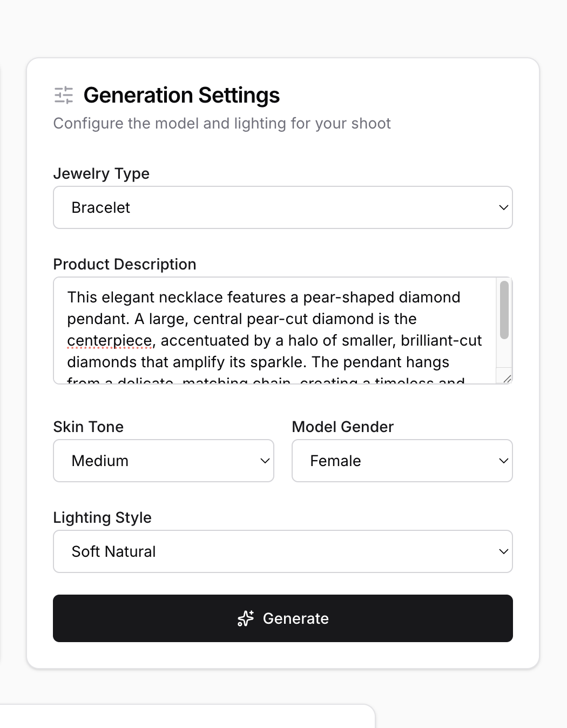Click the Product Description scrollbar thumb
The image size is (567, 728).
coord(504,310)
